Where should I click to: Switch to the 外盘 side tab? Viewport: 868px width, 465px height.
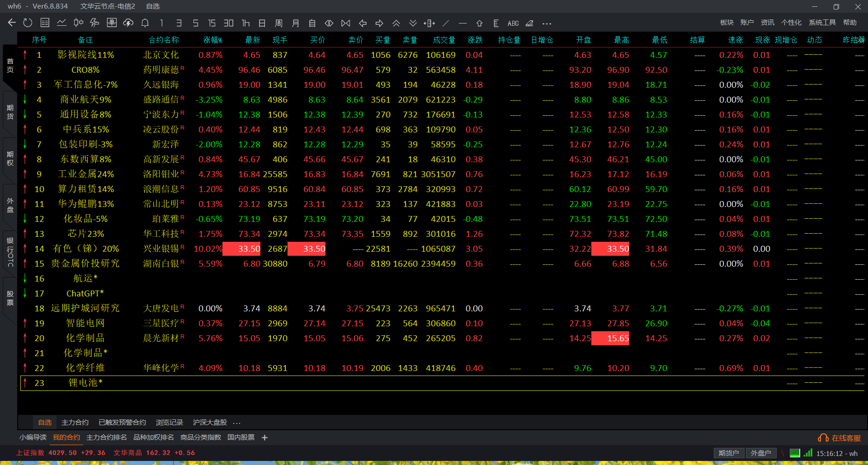point(10,205)
